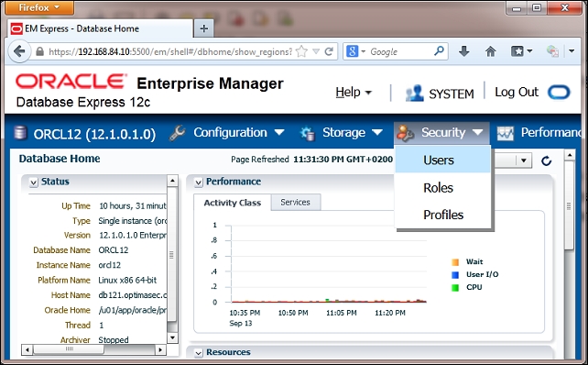Click the Configuration wrench icon
The width and height of the screenshot is (588, 365).
point(178,133)
